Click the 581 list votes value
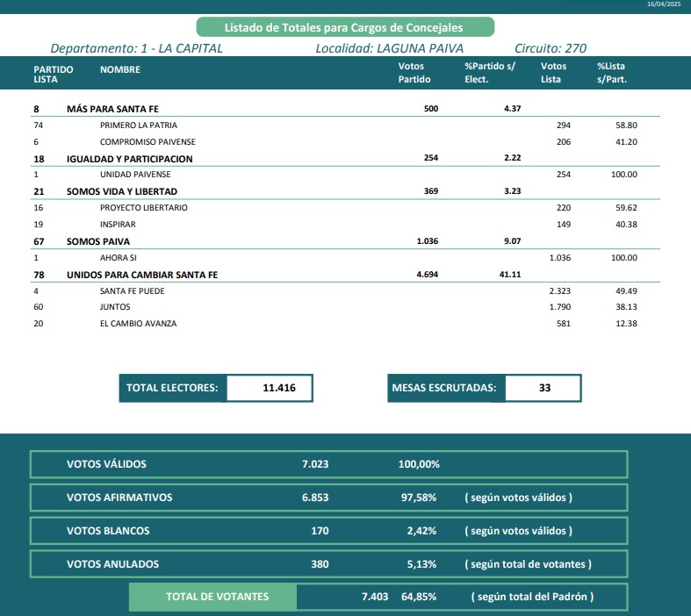691x616 pixels. tap(563, 323)
